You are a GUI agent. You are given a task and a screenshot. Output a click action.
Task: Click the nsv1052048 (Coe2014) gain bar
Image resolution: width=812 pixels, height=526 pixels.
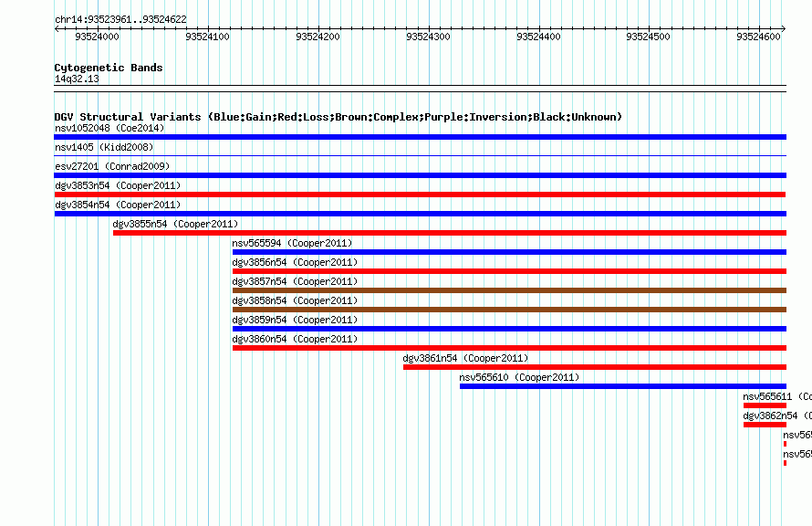[420, 137]
